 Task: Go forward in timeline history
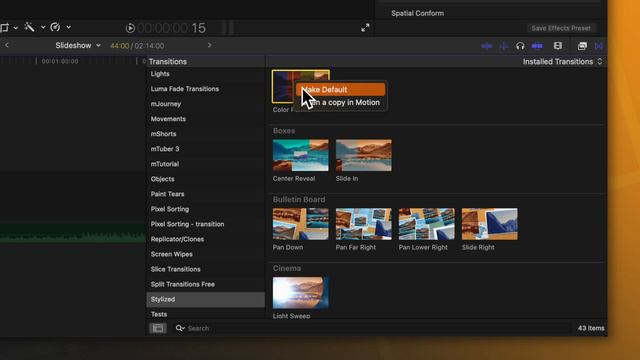[209, 45]
